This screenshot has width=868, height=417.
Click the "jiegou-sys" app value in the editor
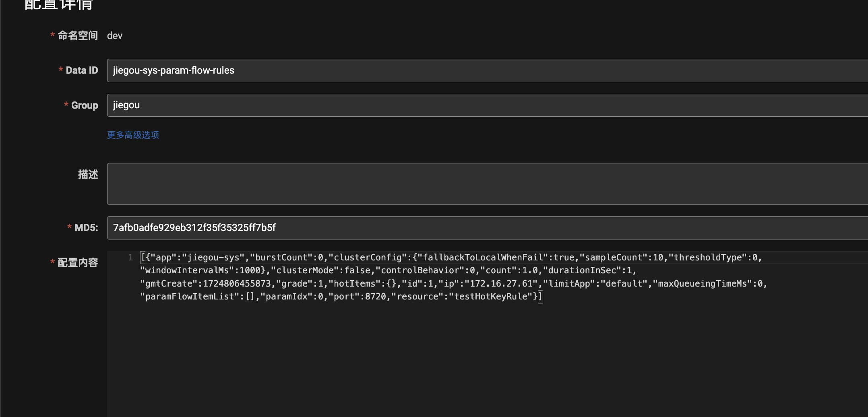click(x=213, y=258)
